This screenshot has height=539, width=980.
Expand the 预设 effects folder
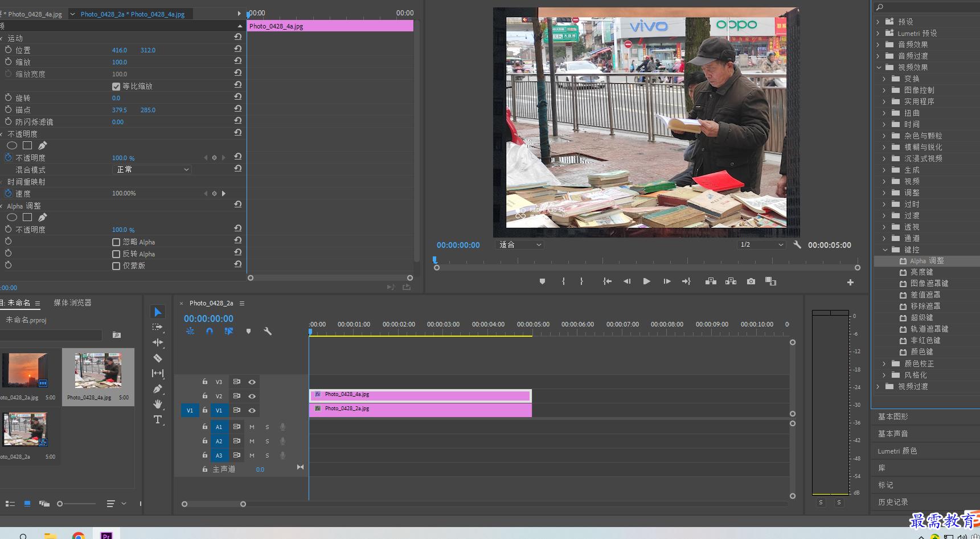click(x=878, y=22)
